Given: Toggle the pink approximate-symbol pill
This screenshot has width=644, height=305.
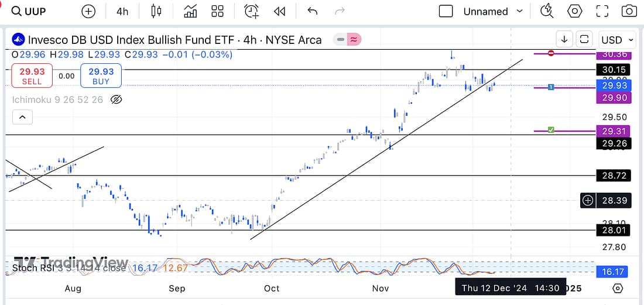Looking at the screenshot, I should tap(354, 40).
